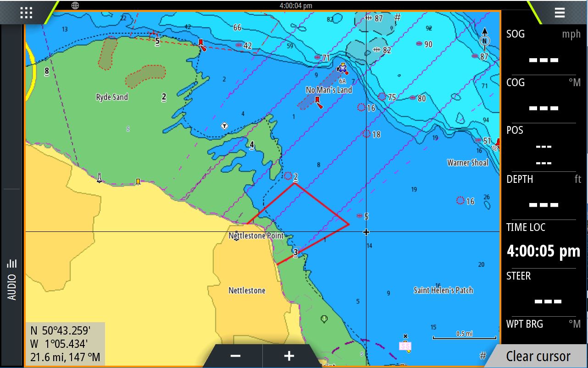Tap the Warner Shoal label
This screenshot has width=588, height=368.
pyautogui.click(x=468, y=163)
